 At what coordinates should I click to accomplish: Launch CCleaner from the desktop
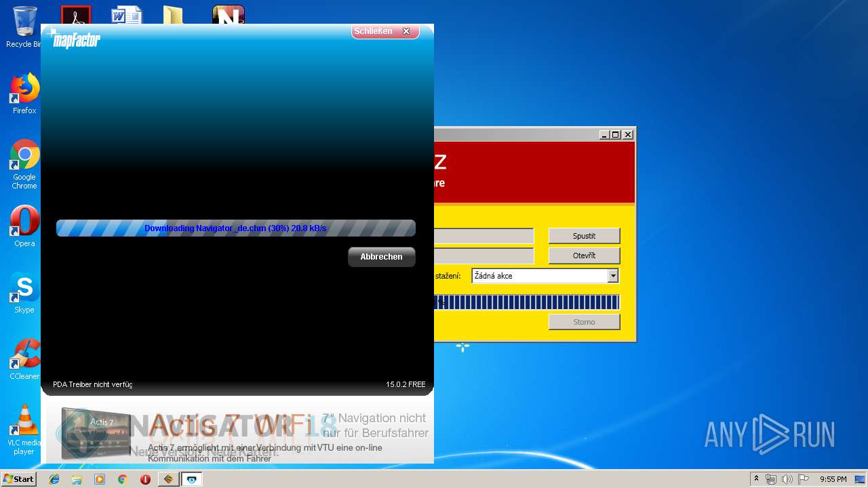[x=24, y=359]
